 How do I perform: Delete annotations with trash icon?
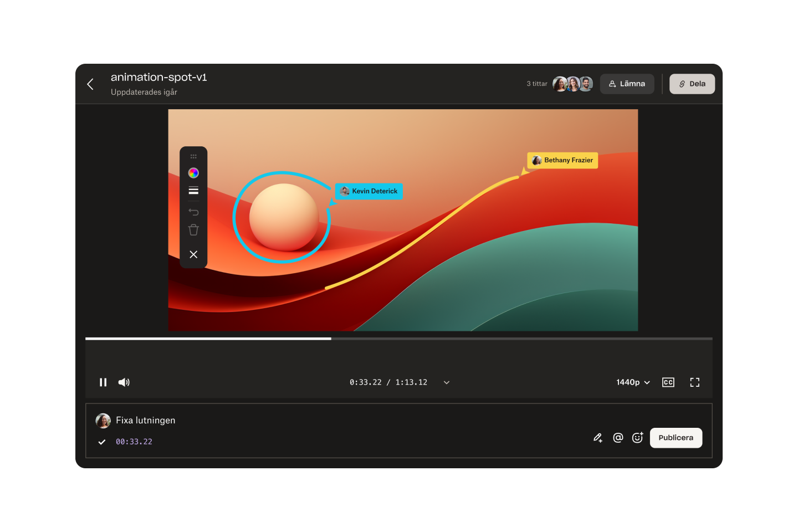tap(193, 230)
